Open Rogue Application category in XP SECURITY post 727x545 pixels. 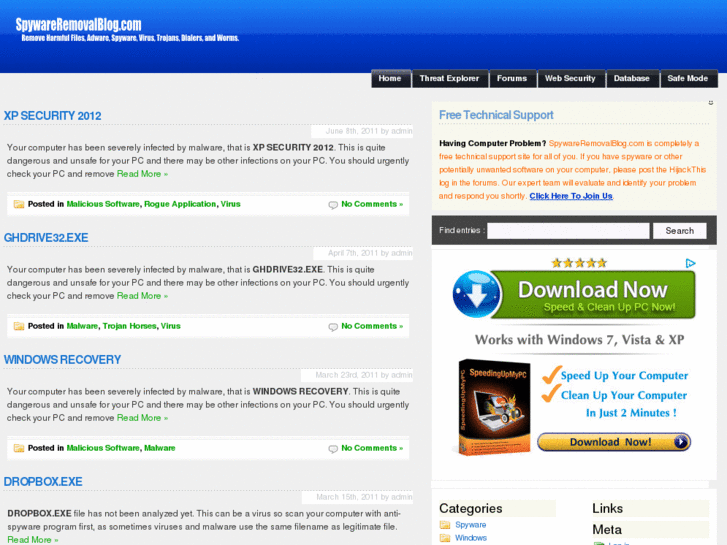(x=180, y=204)
